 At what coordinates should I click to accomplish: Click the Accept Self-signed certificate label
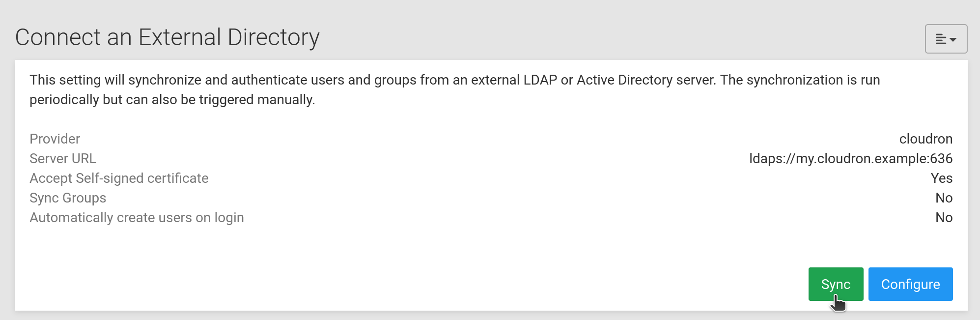coord(119,178)
